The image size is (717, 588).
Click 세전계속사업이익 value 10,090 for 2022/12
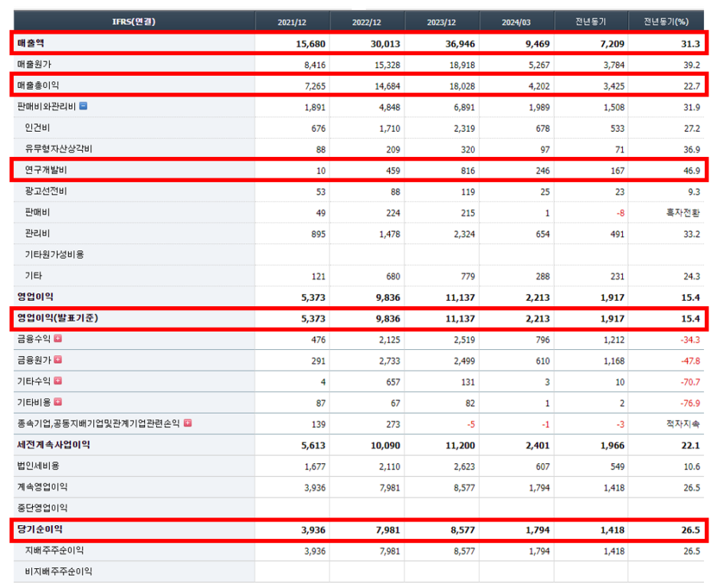(385, 445)
